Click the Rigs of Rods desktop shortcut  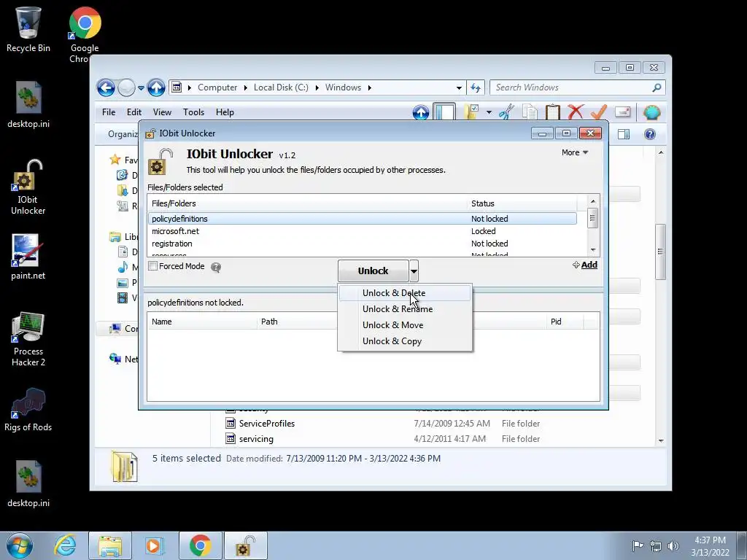tap(28, 410)
